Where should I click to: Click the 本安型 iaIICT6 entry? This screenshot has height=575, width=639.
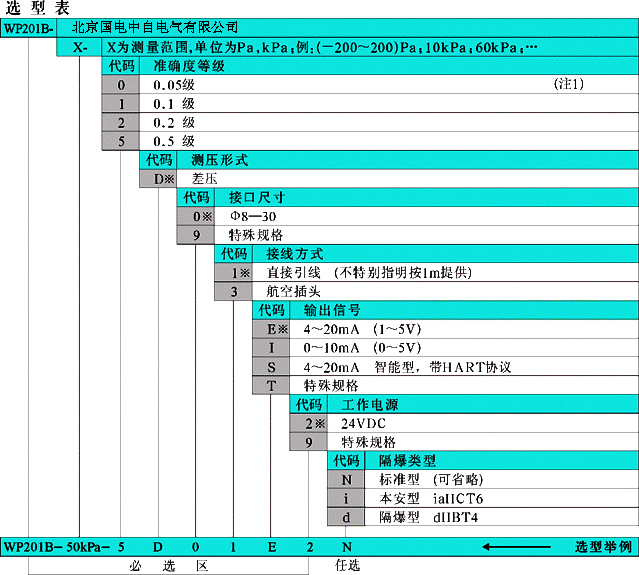tap(431, 498)
